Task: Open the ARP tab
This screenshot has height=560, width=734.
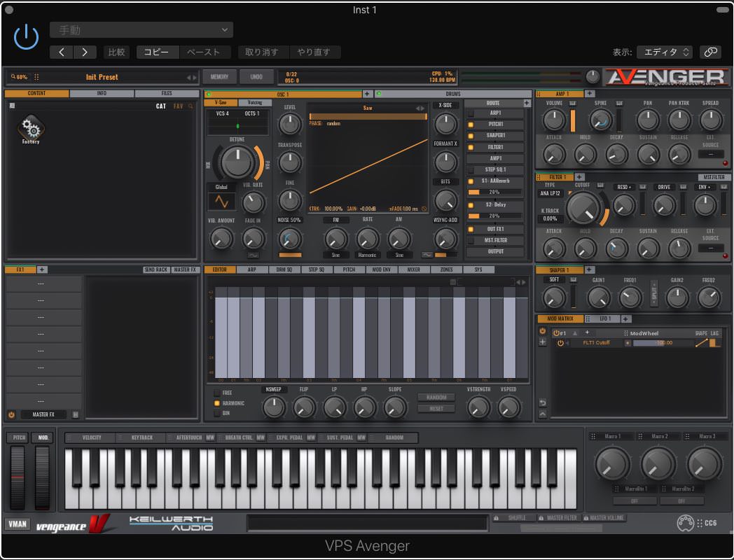Action: pyautogui.click(x=252, y=269)
